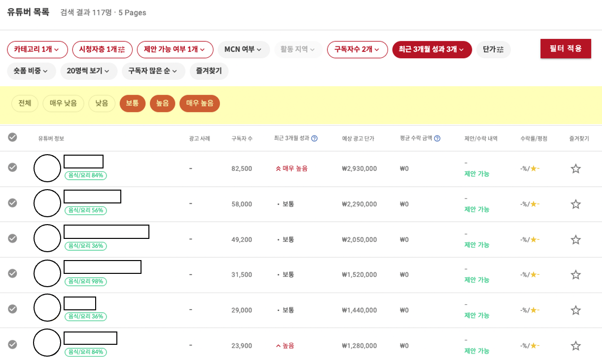602x364 pixels.
Task: Switch to the 전체 filter pill
Action: click(x=25, y=103)
